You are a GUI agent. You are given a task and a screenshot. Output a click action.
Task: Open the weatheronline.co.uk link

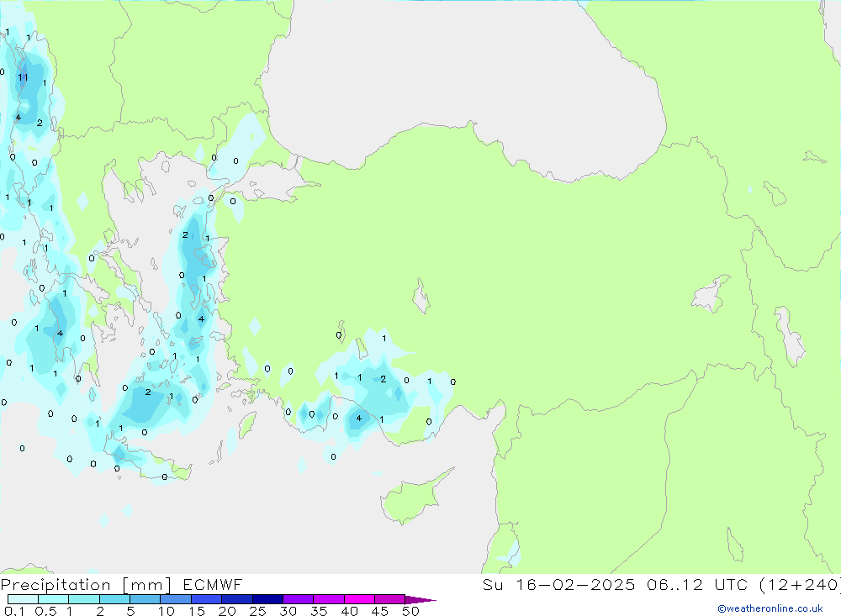(770, 608)
